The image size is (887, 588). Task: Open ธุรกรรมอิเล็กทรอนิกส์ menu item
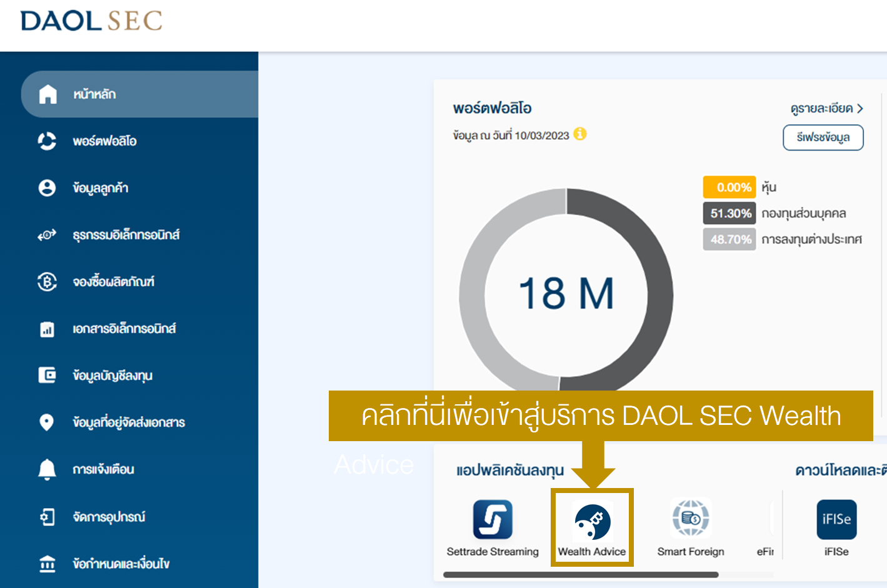pos(126,235)
